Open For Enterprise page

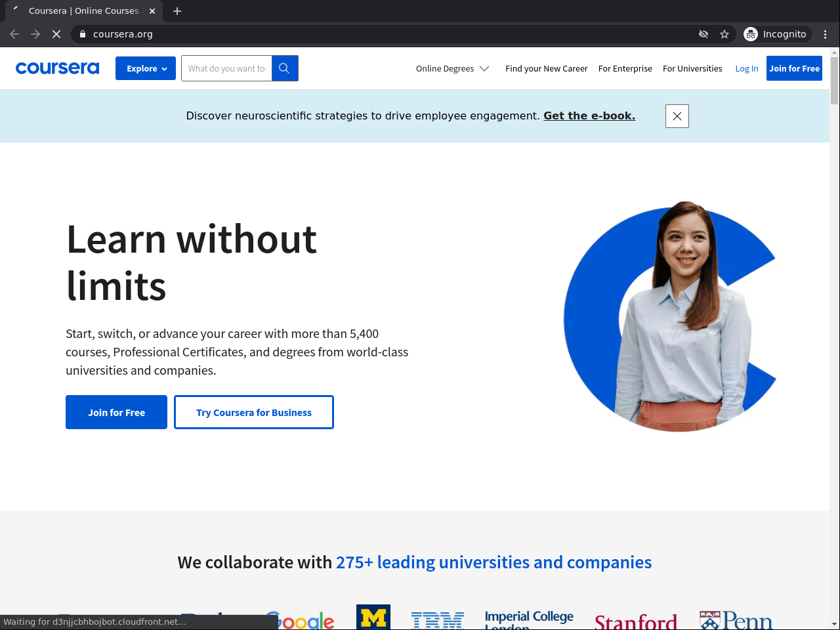coord(625,68)
